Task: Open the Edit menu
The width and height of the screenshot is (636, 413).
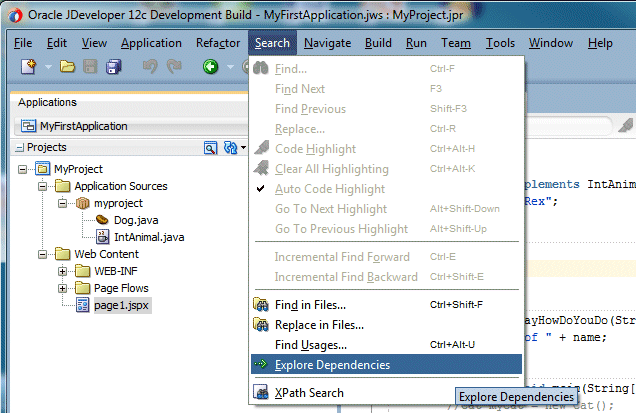Action: [56, 43]
